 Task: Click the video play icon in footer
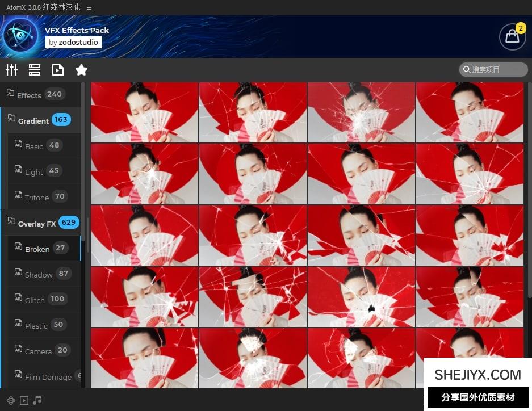(x=24, y=400)
